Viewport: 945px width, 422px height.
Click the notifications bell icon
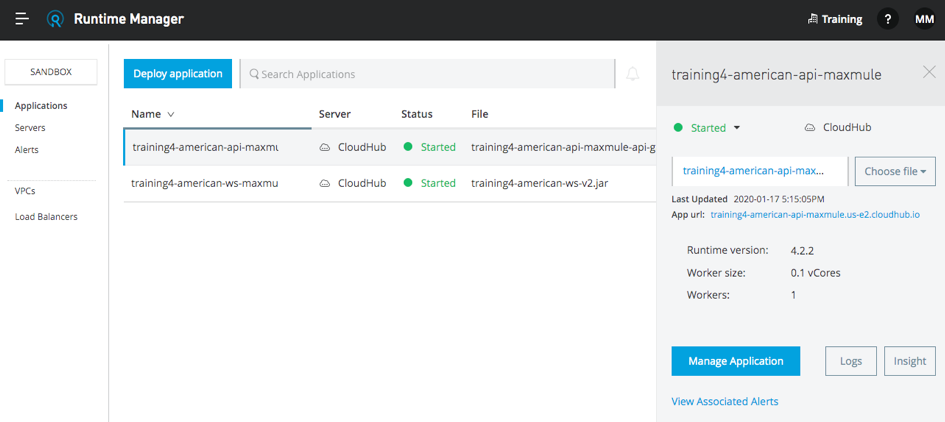(632, 74)
